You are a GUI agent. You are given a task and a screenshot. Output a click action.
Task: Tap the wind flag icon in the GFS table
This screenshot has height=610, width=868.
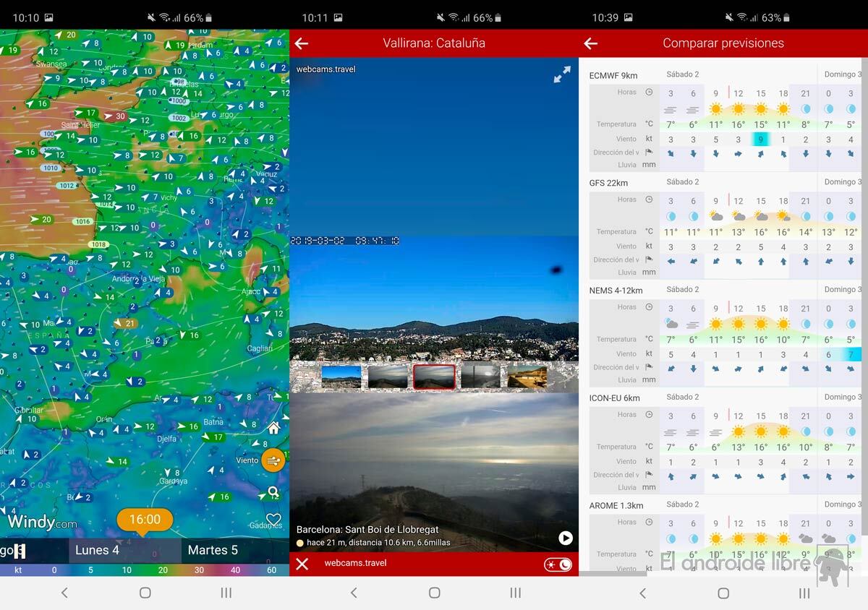[x=649, y=260]
